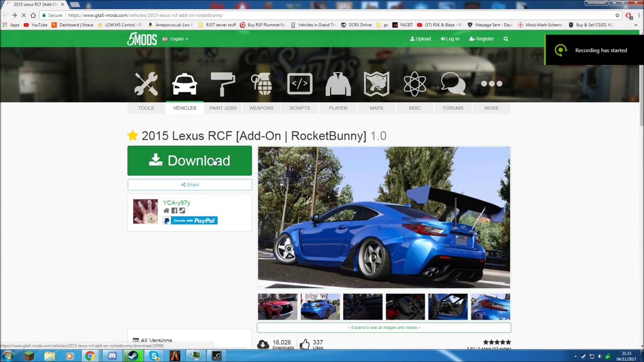Click the search magnifier icon
Image resolution: width=644 pixels, height=362 pixels.
506,39
